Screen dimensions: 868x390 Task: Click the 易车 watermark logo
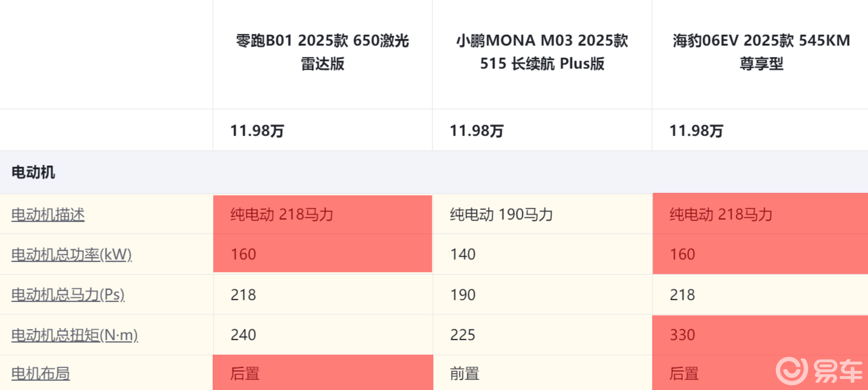point(819,371)
